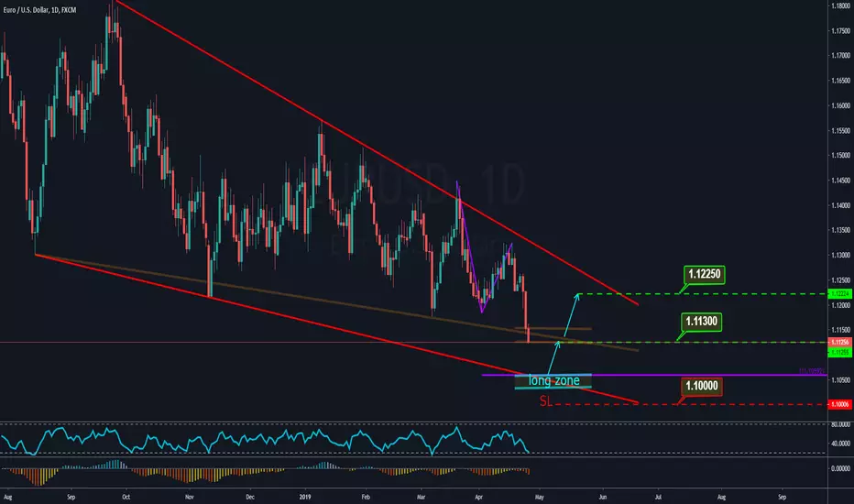Click the Jun label on time axis

click(x=602, y=497)
